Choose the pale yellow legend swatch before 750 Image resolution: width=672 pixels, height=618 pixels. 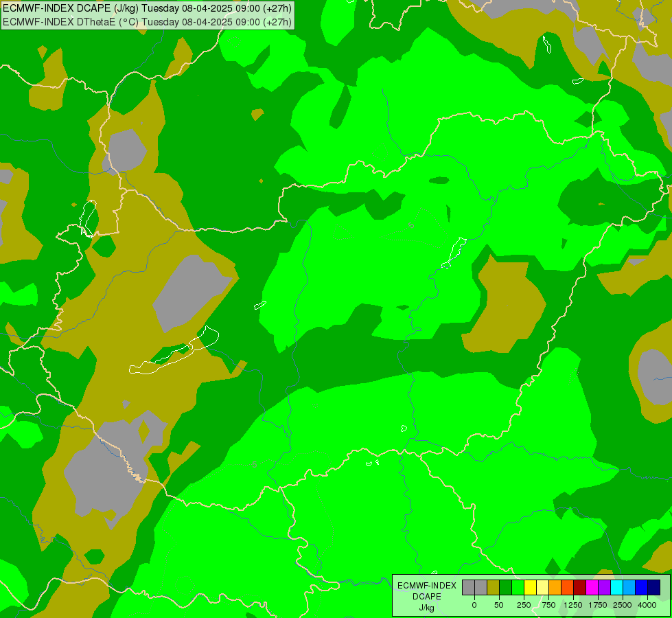coord(542,588)
